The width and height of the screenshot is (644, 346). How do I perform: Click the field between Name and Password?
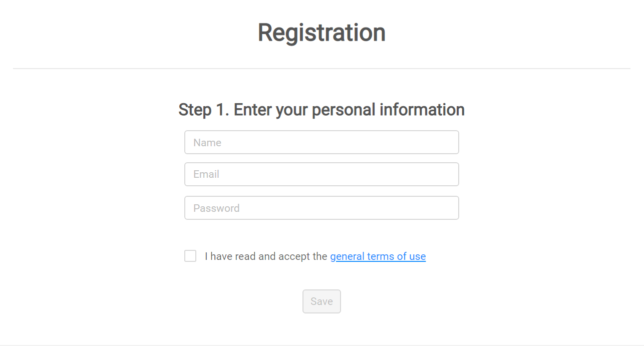(321, 174)
